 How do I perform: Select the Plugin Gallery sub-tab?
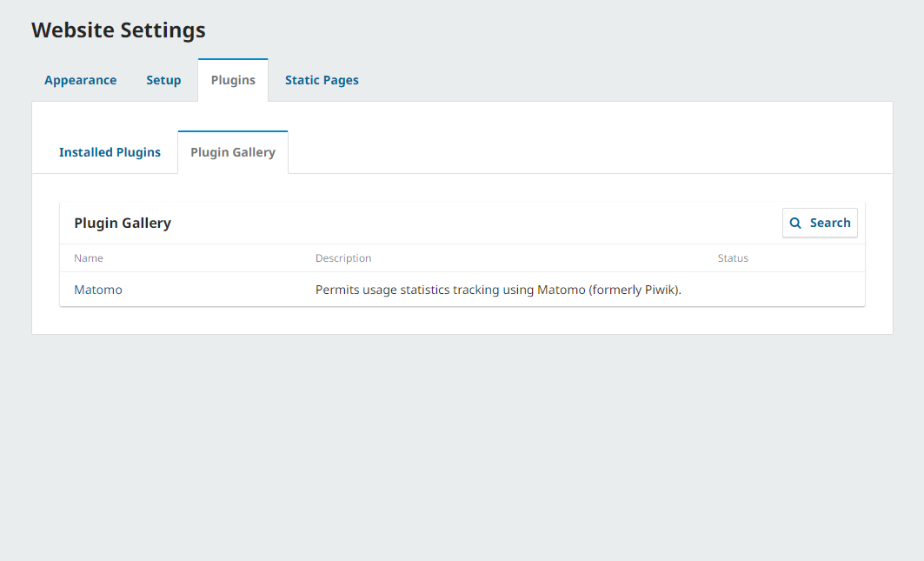click(x=233, y=152)
